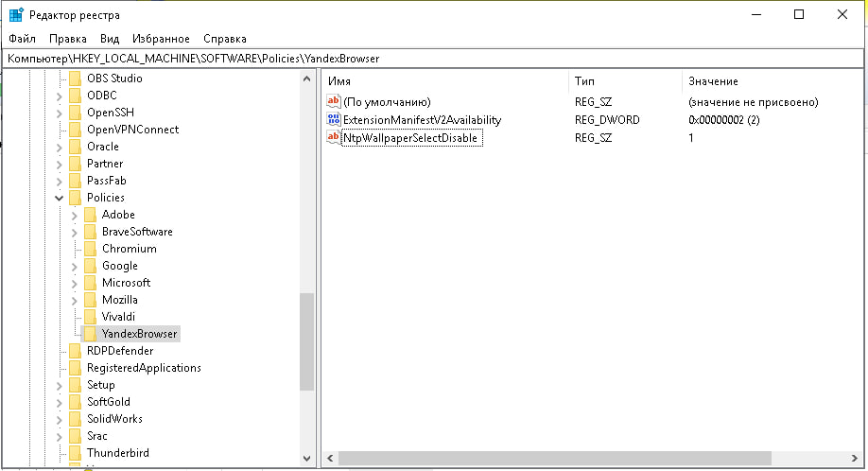Image resolution: width=868 pixels, height=471 pixels.
Task: Click the RDPDefender folder icon
Action: [x=76, y=351]
